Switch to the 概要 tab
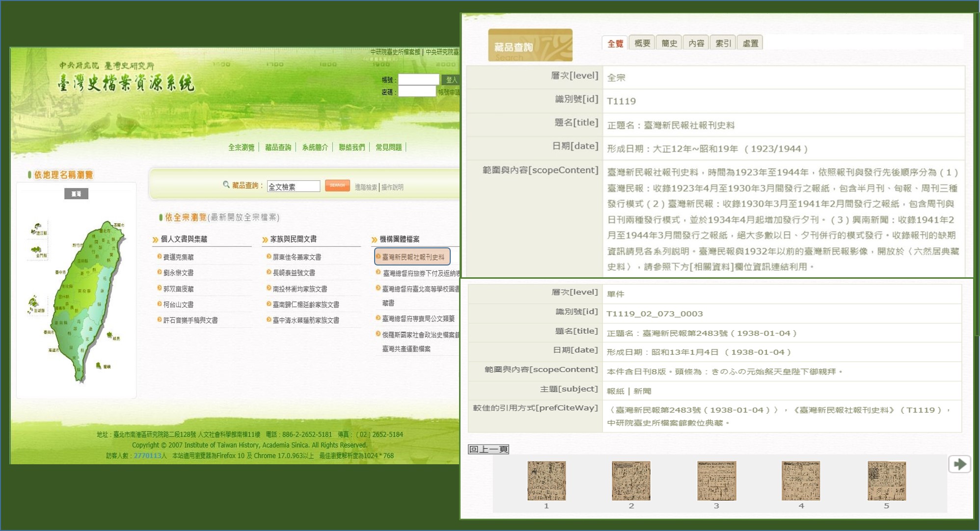The image size is (980, 531). 642,43
